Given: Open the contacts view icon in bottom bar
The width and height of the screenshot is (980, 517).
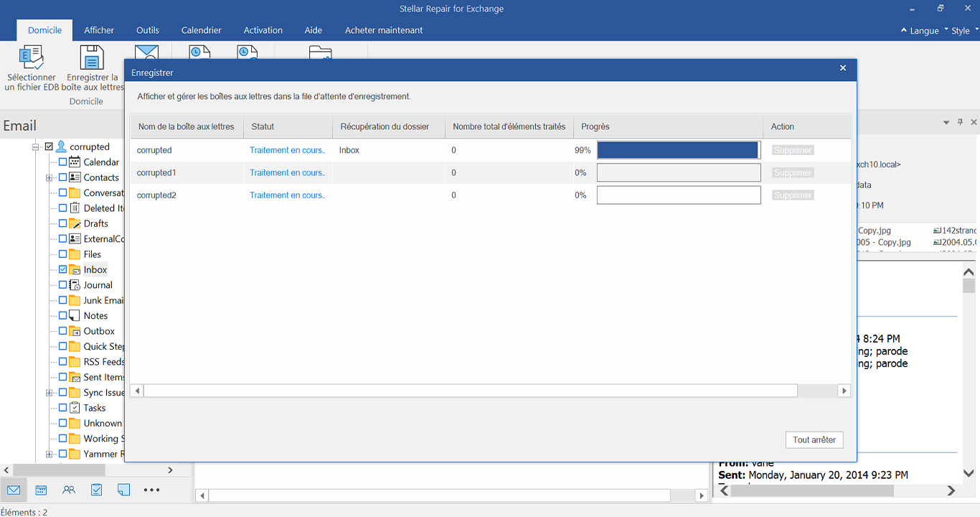Looking at the screenshot, I should tap(69, 490).
